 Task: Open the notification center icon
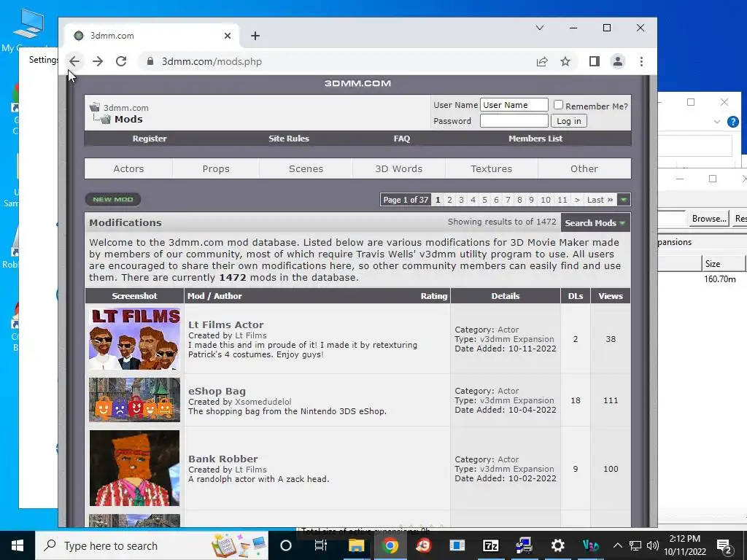pyautogui.click(x=724, y=545)
